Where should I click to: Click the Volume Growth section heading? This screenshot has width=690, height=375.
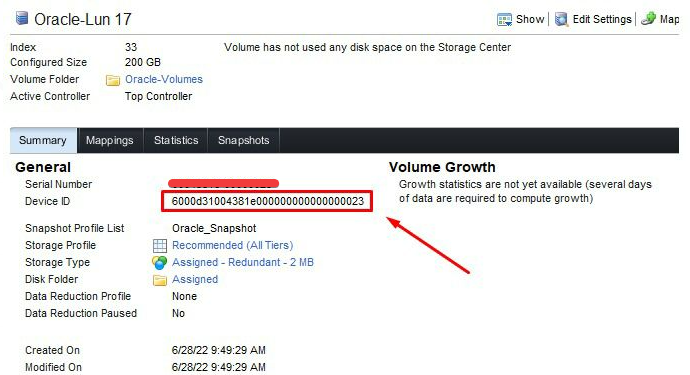point(442,167)
